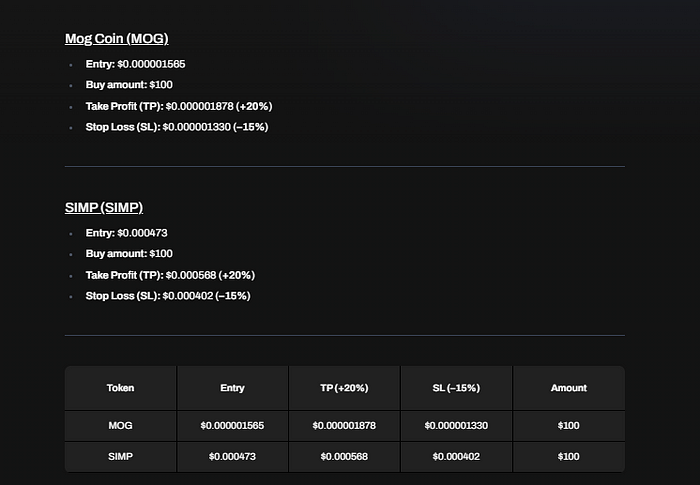Viewport: 700px width, 485px height.
Task: Click table cell $0.000402 in SIMP row
Action: point(456,457)
